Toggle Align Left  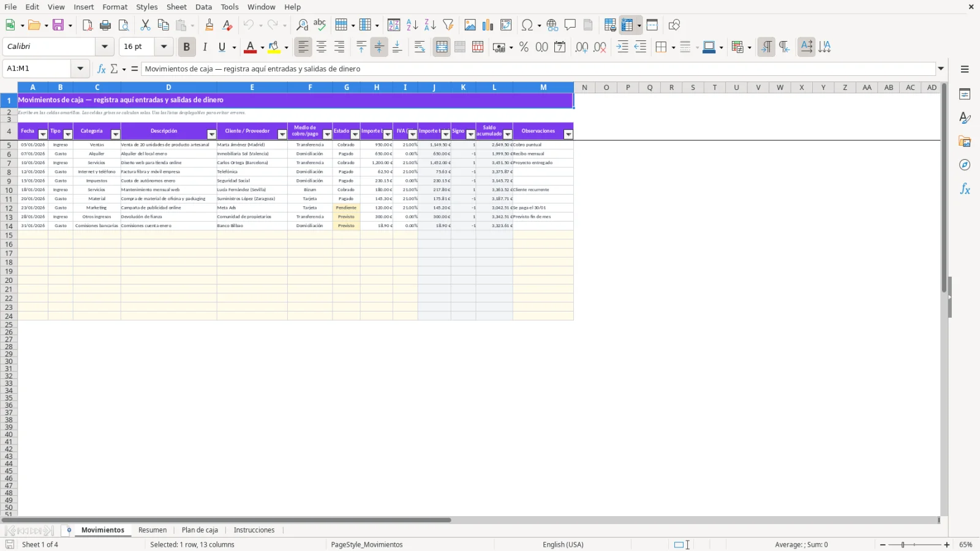tap(303, 47)
